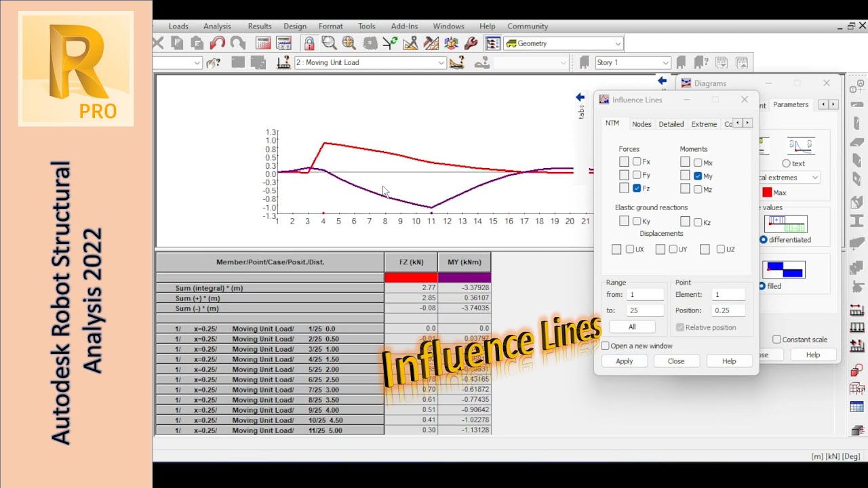Toggle 'Open a new window' checkbox

click(606, 346)
